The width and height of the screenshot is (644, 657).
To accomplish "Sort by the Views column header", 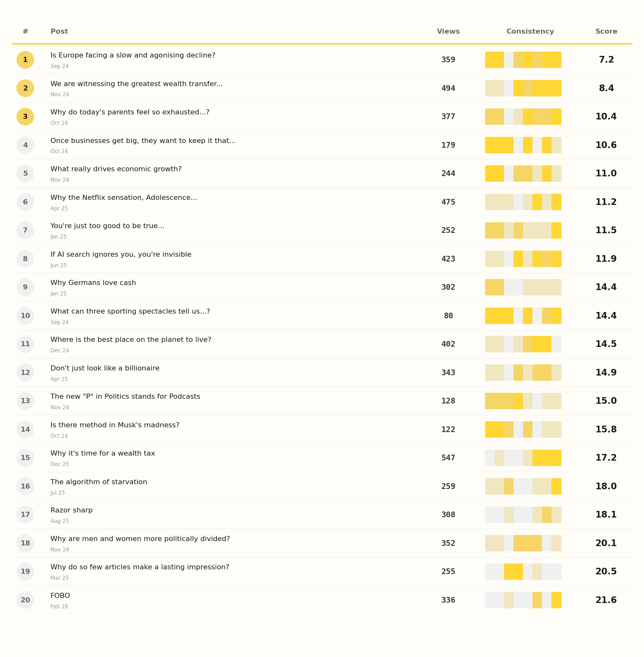I will coord(448,31).
